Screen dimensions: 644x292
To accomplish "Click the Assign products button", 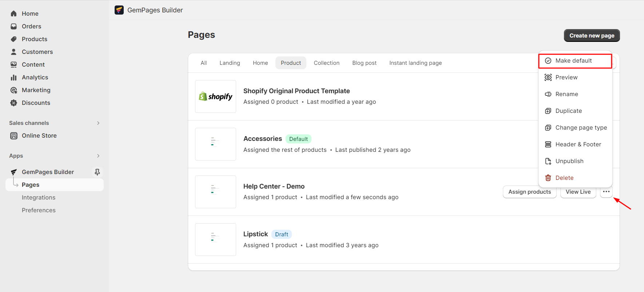I will 529,192.
